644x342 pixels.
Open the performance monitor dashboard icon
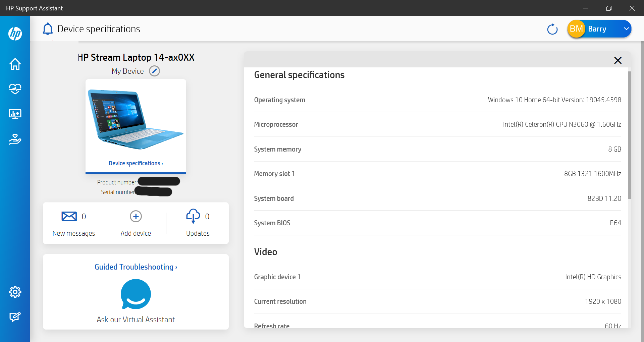pyautogui.click(x=15, y=114)
